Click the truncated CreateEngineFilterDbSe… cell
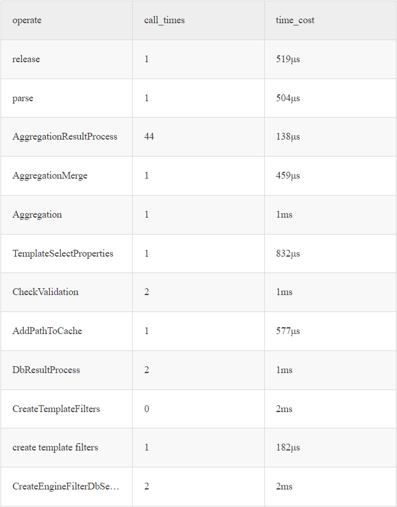This screenshot has width=397, height=507. [66, 486]
